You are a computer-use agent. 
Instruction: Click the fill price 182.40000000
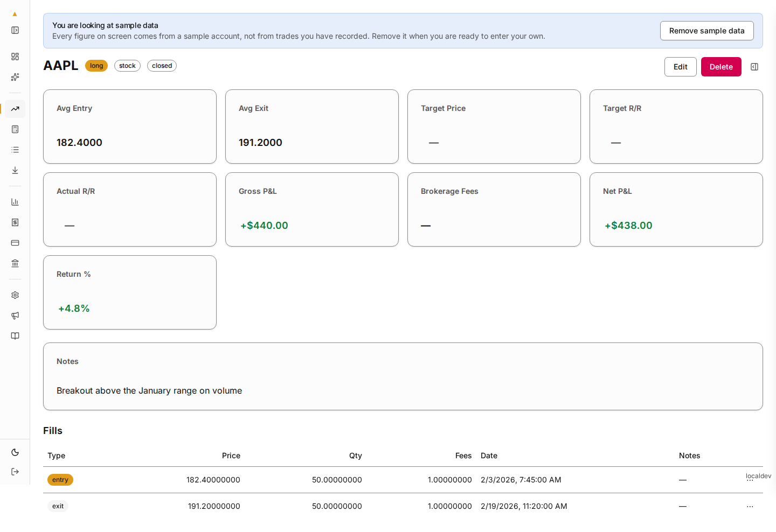click(x=213, y=480)
